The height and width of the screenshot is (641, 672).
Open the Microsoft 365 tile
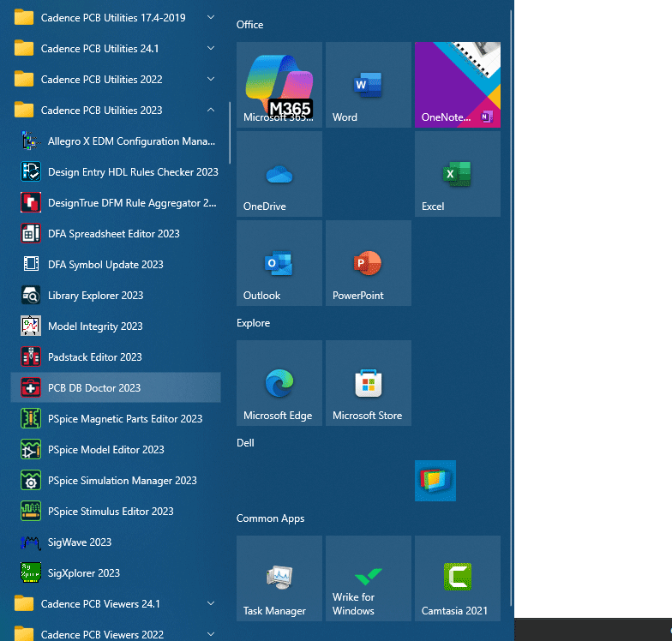coord(279,85)
